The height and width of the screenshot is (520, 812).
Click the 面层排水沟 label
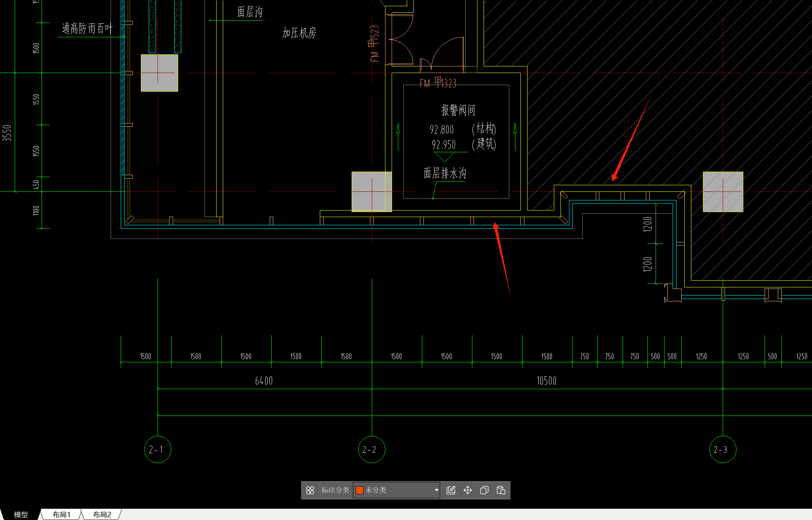(x=445, y=173)
